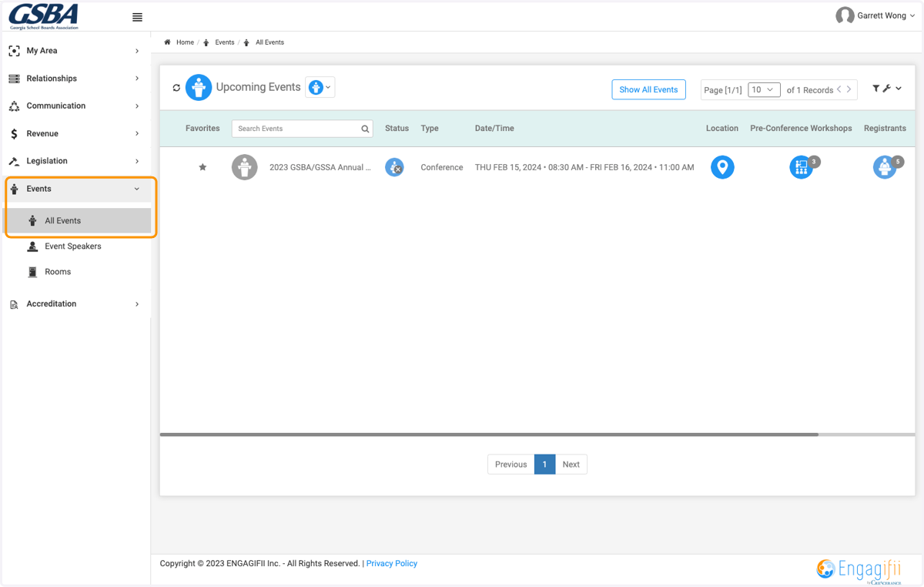Open Pre-Conference Workshops icon with badge 3
This screenshot has width=924, height=587.
point(801,167)
